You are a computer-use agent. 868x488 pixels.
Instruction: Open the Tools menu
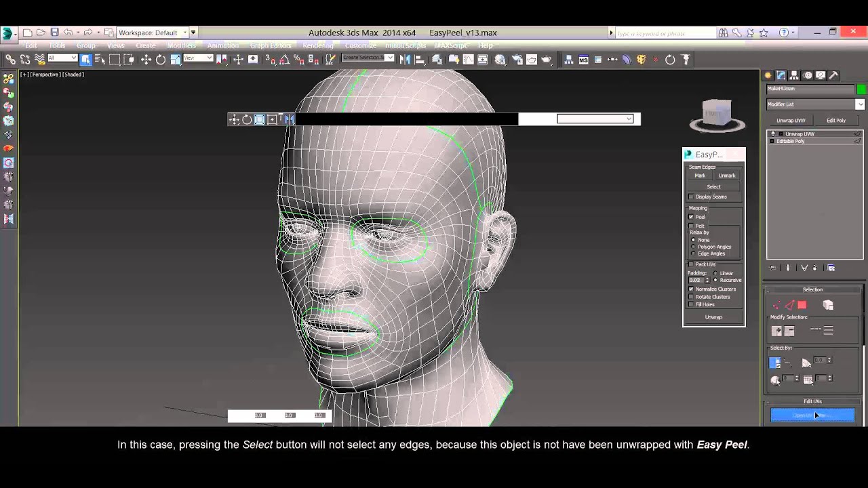(57, 45)
